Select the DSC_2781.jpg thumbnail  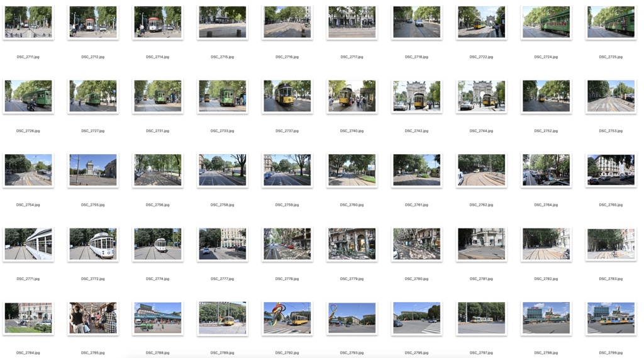(x=481, y=244)
